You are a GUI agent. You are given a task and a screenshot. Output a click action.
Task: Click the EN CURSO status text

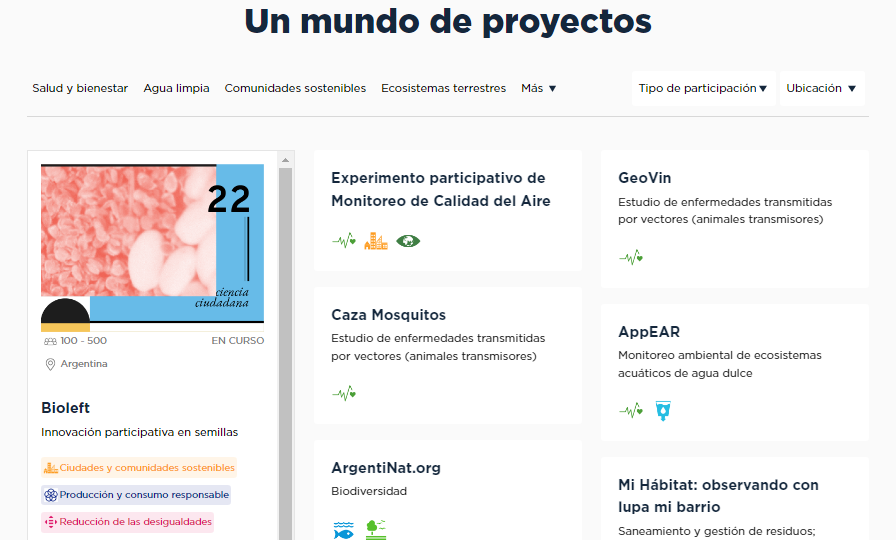[238, 341]
